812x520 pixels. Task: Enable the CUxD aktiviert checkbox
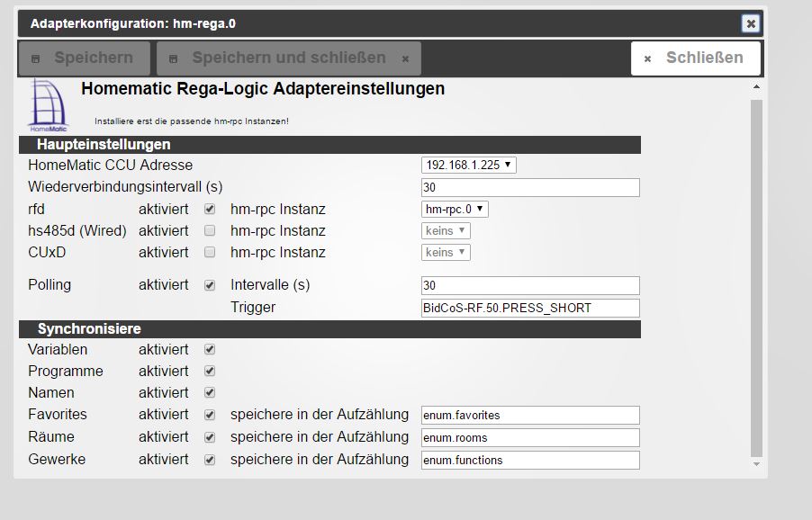210,252
